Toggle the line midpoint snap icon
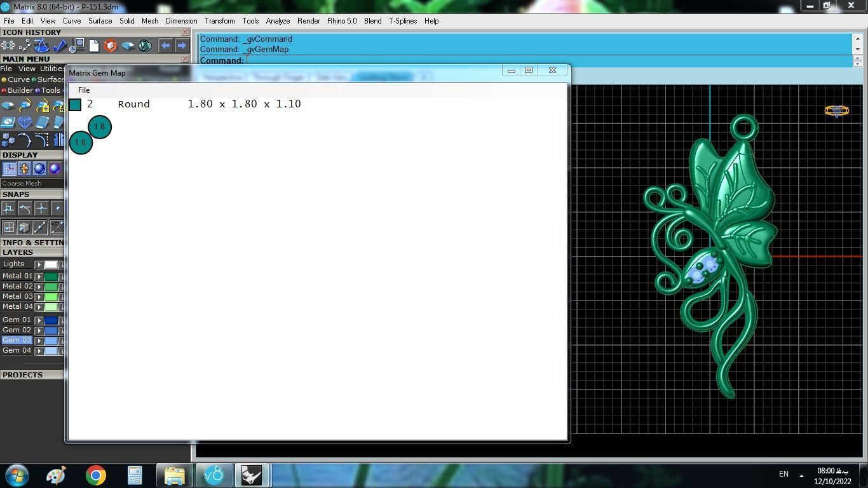 point(40,227)
